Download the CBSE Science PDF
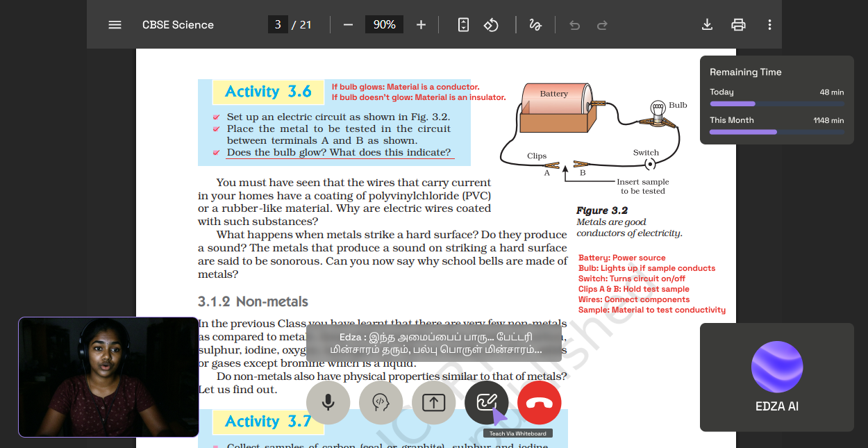Image resolution: width=868 pixels, height=448 pixels. pyautogui.click(x=707, y=25)
